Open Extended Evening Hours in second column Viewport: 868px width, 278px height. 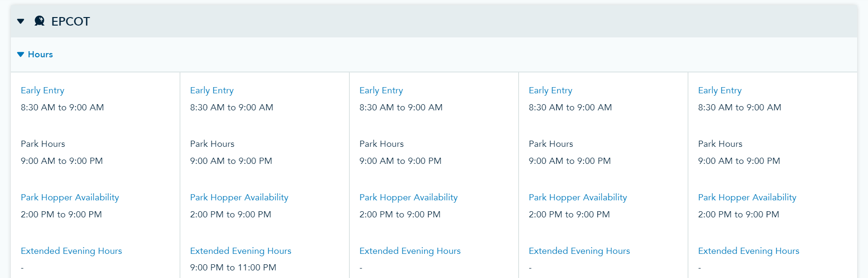point(241,251)
